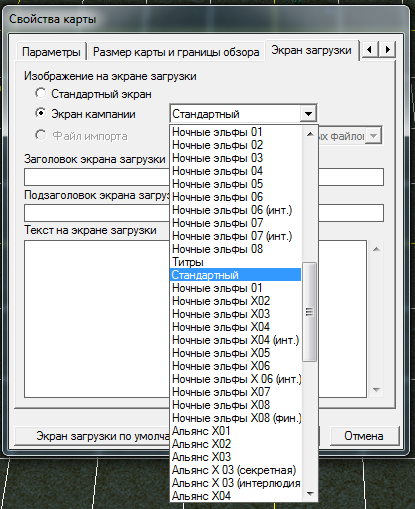Click the dropdown list scrollbar thumb
This screenshot has height=509, width=415.
(x=309, y=312)
